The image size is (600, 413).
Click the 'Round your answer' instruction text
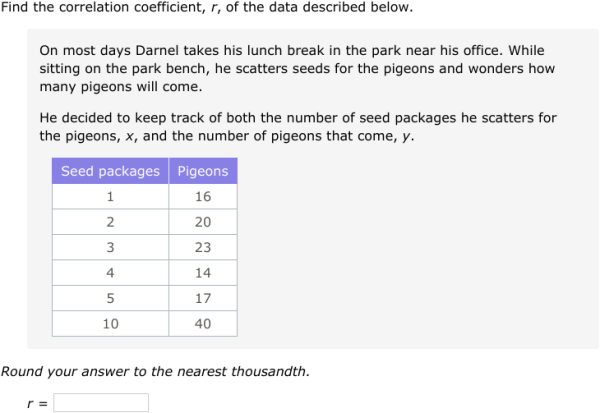(x=155, y=372)
